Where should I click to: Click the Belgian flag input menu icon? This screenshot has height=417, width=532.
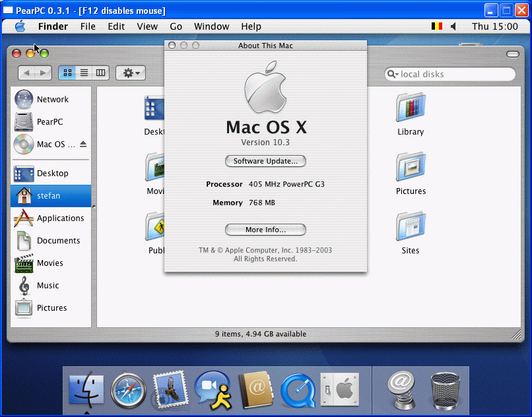coord(437,26)
